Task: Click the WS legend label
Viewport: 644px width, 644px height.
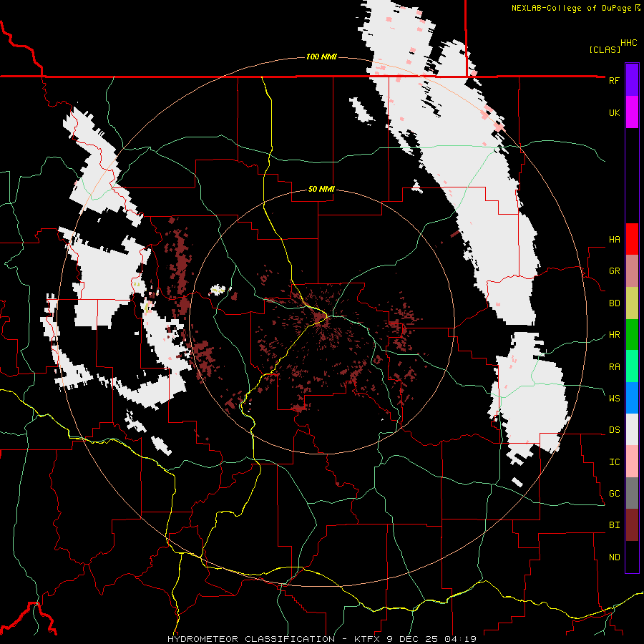Action: pos(614,398)
